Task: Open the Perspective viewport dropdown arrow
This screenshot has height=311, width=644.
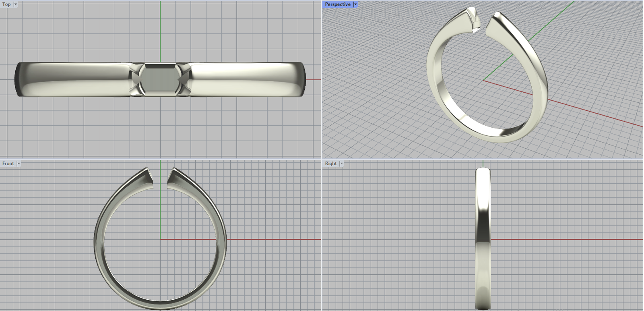Action: [355, 4]
